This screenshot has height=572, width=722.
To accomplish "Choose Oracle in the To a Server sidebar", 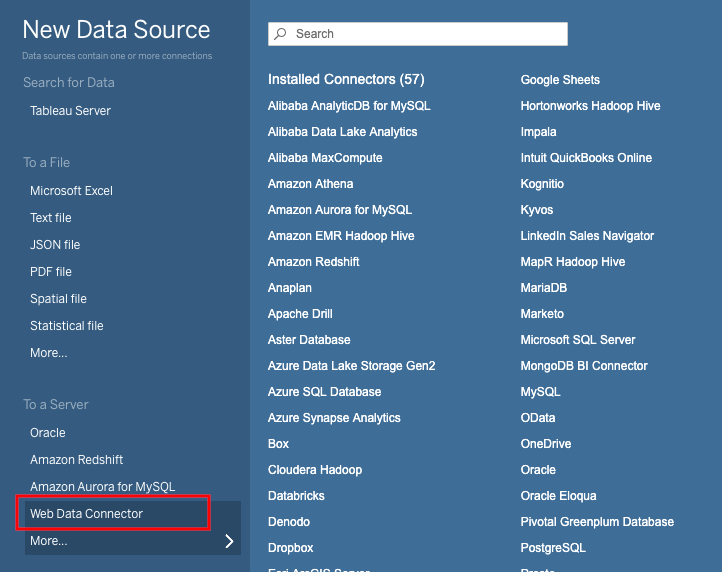I will click(48, 432).
